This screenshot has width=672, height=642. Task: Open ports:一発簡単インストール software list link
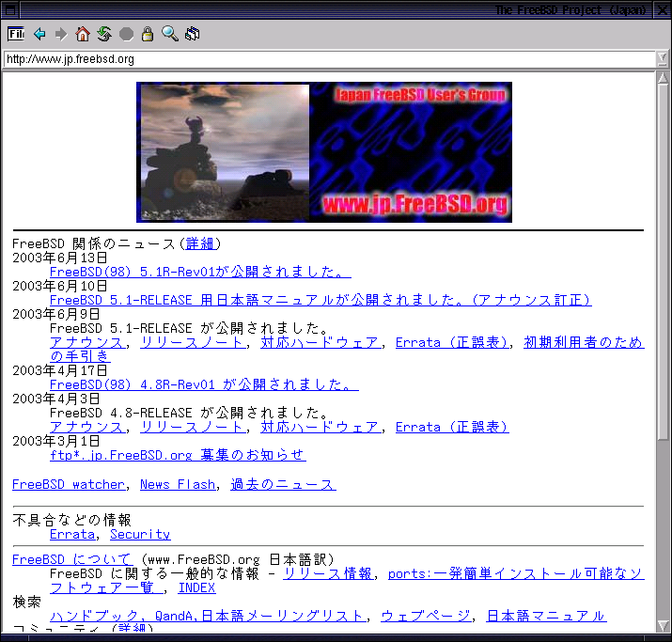(x=516, y=574)
